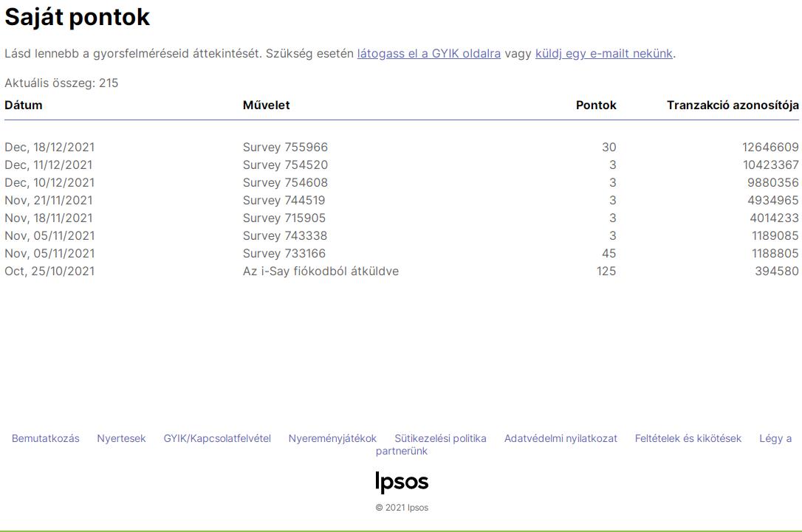Screen dimensions: 802x532
Task: Click the 'Saját pontok' page heading
Action: [78, 18]
